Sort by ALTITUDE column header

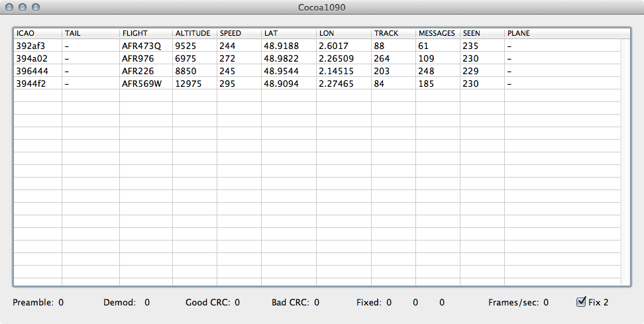(195, 33)
